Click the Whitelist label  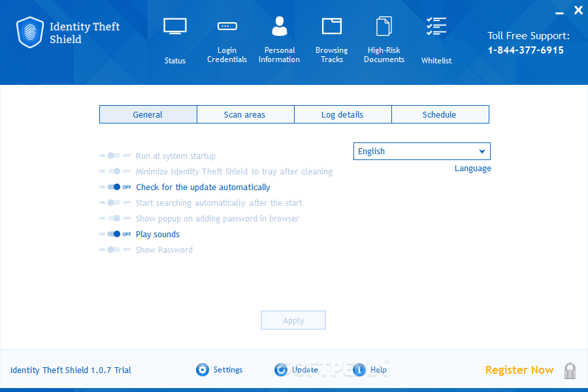[x=436, y=61]
